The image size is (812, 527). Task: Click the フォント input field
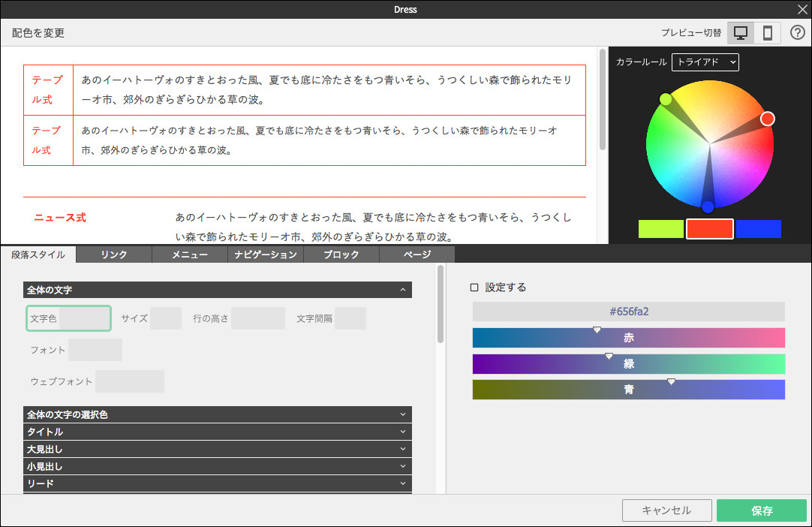coord(95,350)
